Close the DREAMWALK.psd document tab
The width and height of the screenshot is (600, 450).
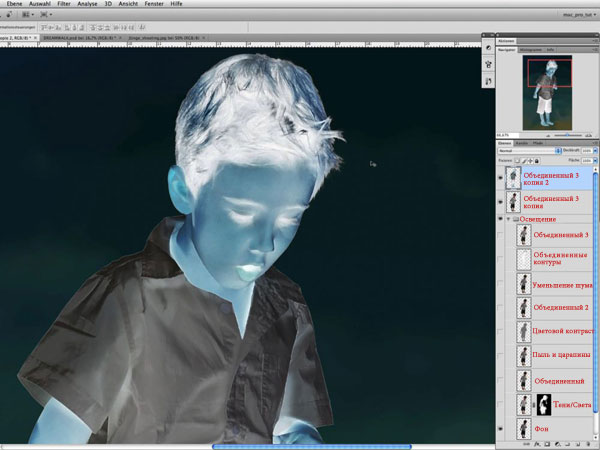[x=120, y=38]
